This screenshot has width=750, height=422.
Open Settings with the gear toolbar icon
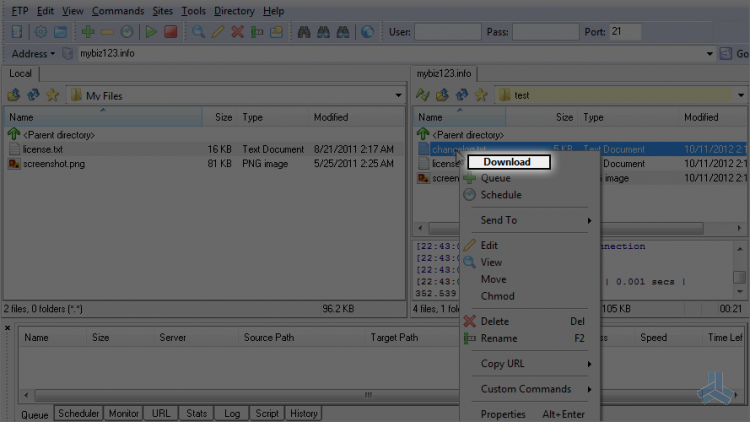(x=41, y=32)
